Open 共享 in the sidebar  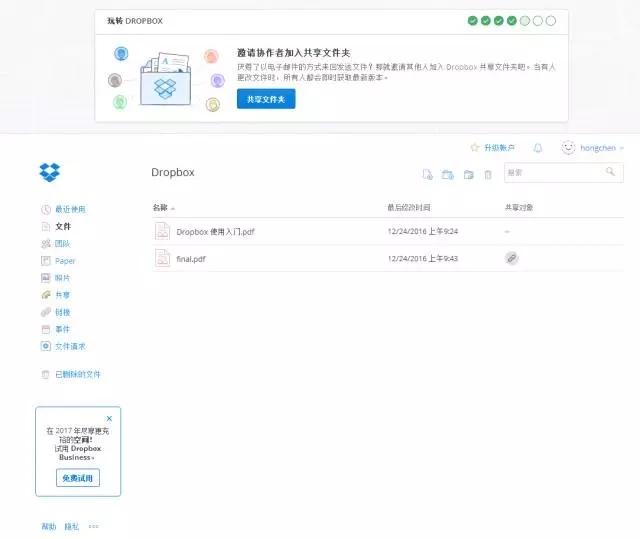tap(62, 295)
